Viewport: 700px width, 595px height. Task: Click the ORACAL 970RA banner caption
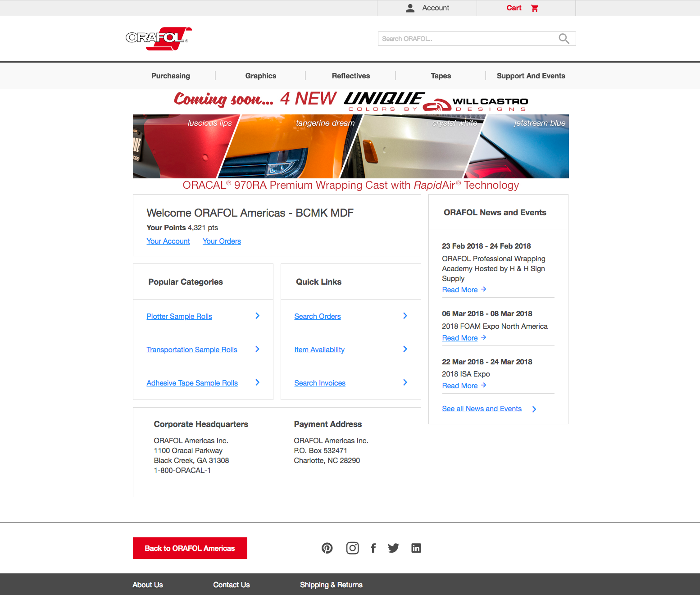[351, 185]
